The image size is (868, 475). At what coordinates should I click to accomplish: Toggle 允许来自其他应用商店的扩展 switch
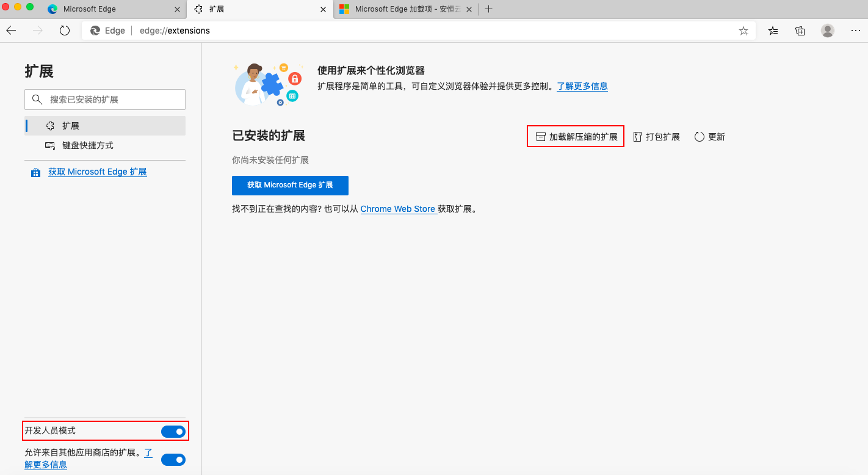tap(173, 460)
